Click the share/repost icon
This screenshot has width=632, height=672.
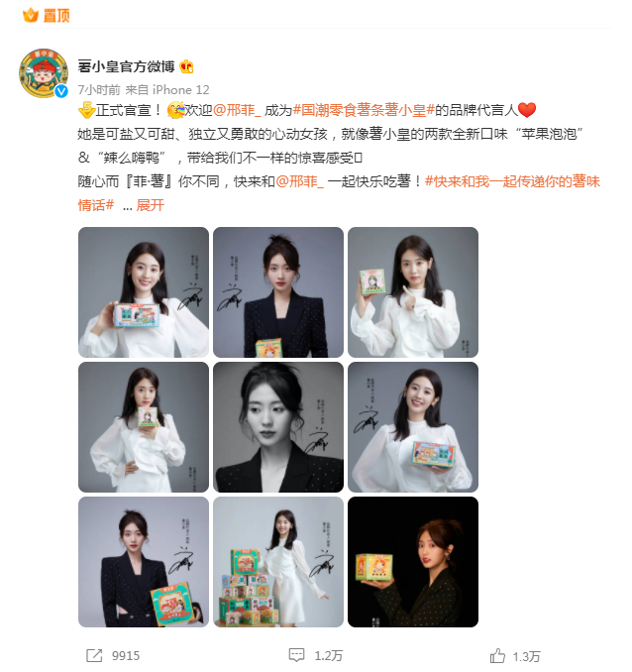click(94, 655)
